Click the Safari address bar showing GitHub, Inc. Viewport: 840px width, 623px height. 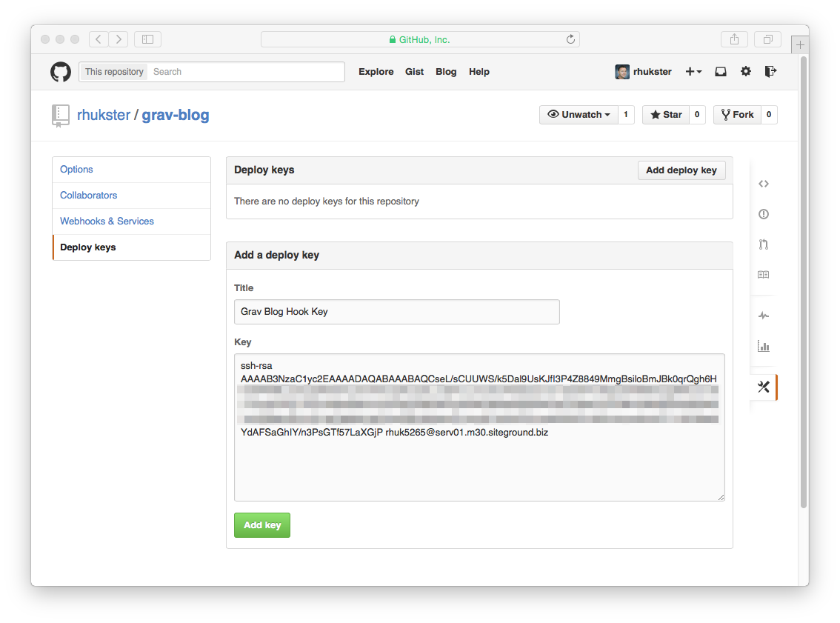point(420,39)
